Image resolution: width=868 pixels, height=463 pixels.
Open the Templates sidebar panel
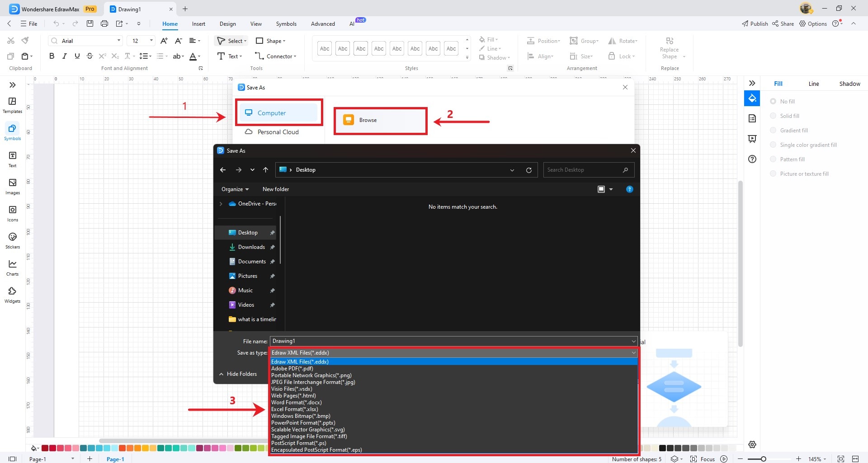12,105
